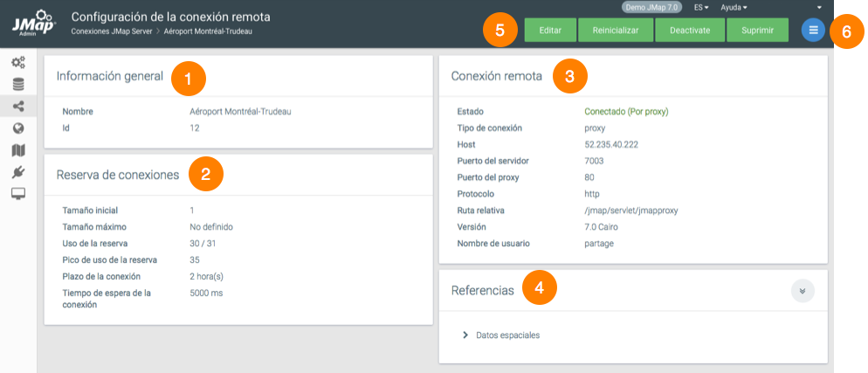Open the monitor sidebar icon

pos(17,194)
